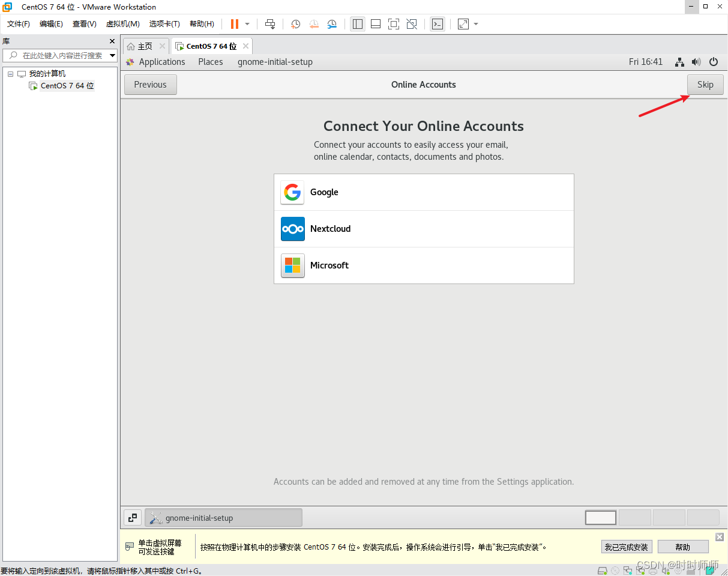This screenshot has width=728, height=576.
Task: Open the GNOME Places menu
Action: point(211,62)
